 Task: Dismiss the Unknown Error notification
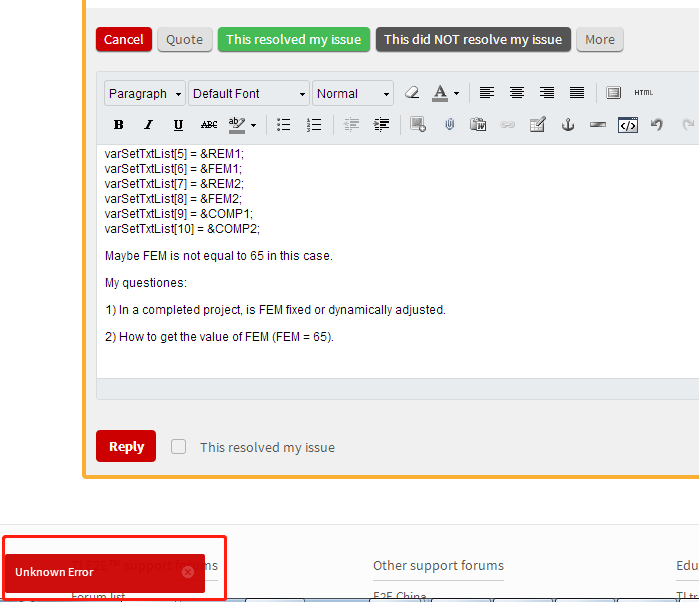188,572
